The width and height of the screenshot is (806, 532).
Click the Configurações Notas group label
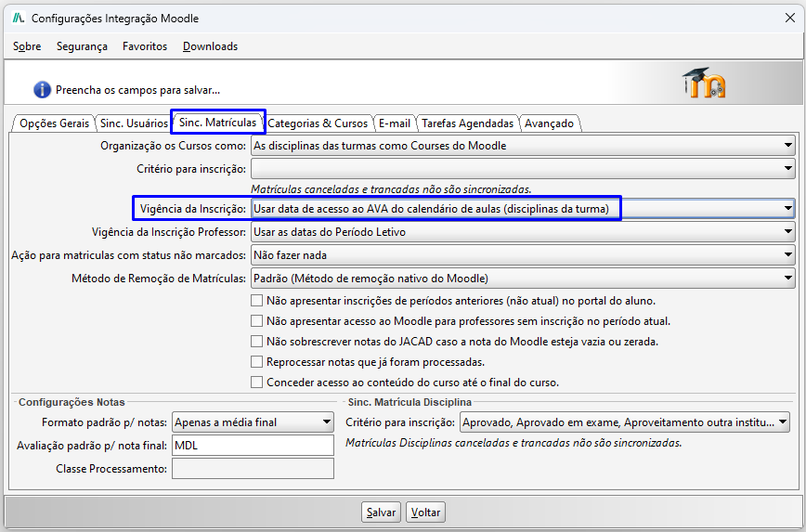point(72,402)
